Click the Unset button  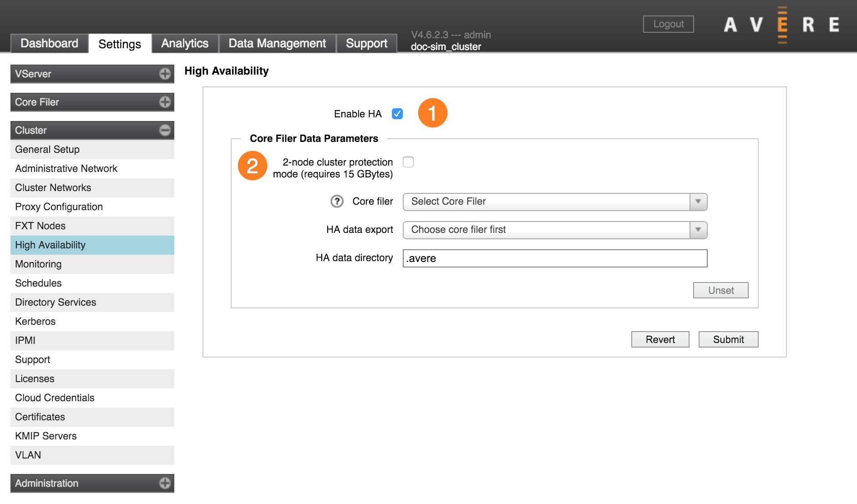point(720,290)
